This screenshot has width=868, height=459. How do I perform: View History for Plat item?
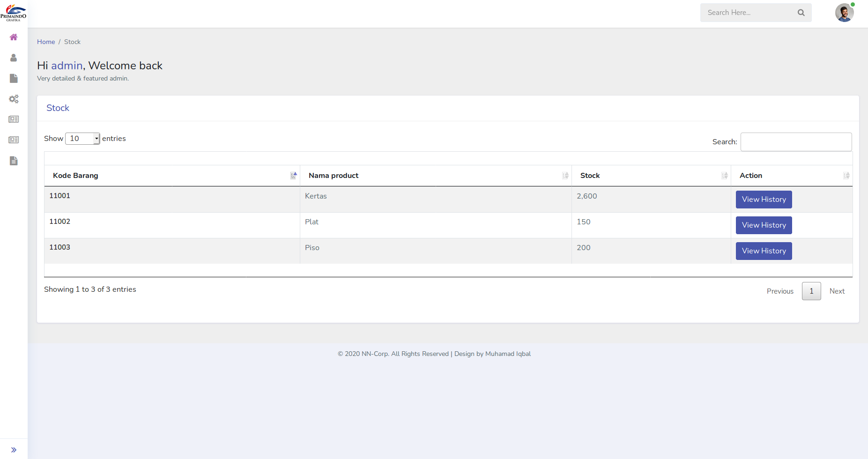coord(764,225)
